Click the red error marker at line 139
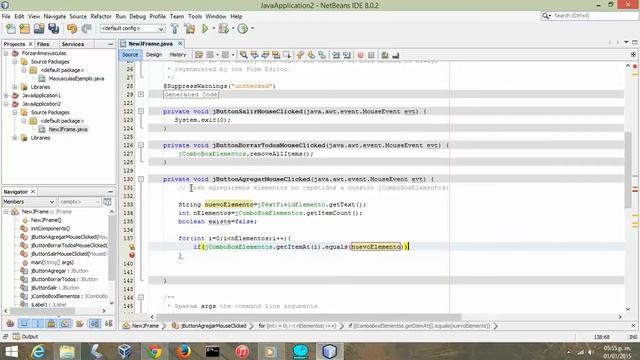This screenshot has width=640, height=360. (132, 255)
